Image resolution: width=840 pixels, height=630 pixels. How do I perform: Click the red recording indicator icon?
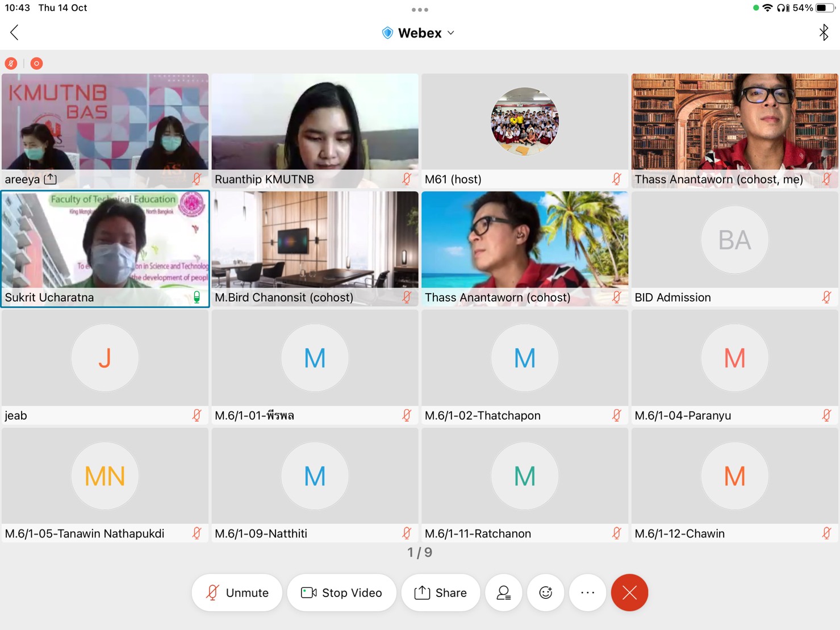click(x=36, y=64)
